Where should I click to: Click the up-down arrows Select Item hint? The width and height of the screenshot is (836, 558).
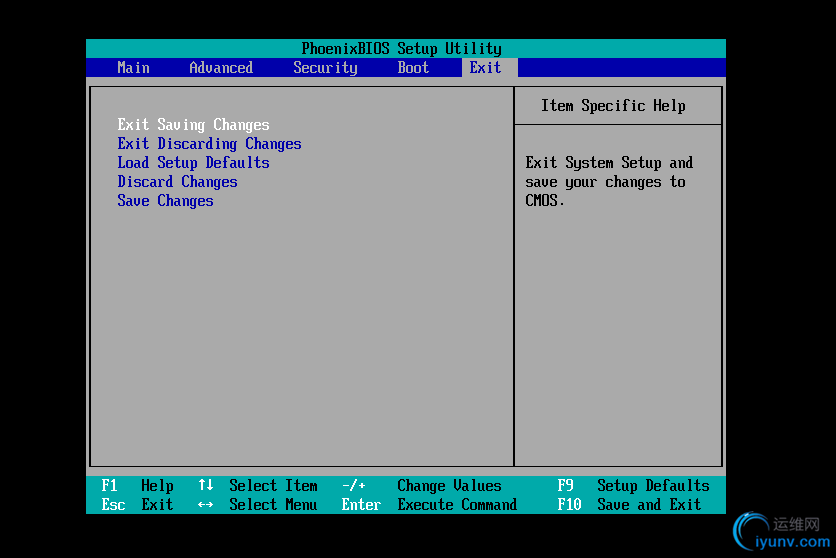click(258, 486)
